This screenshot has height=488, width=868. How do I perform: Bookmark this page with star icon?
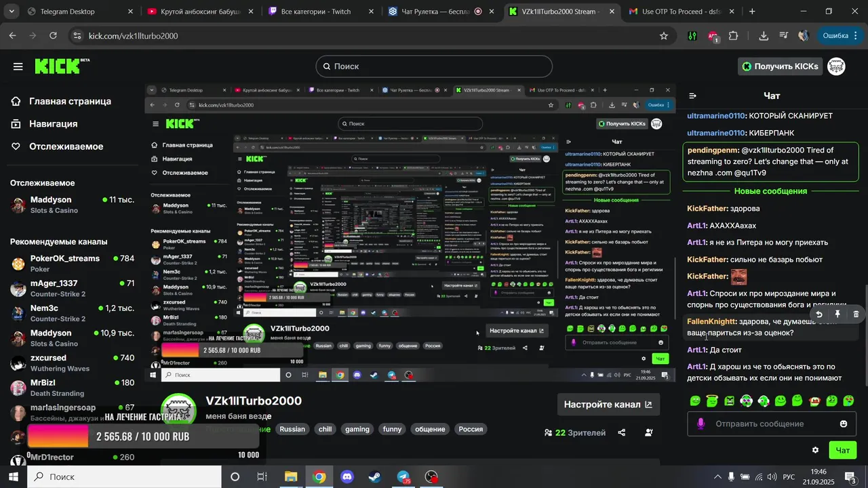pyautogui.click(x=664, y=36)
